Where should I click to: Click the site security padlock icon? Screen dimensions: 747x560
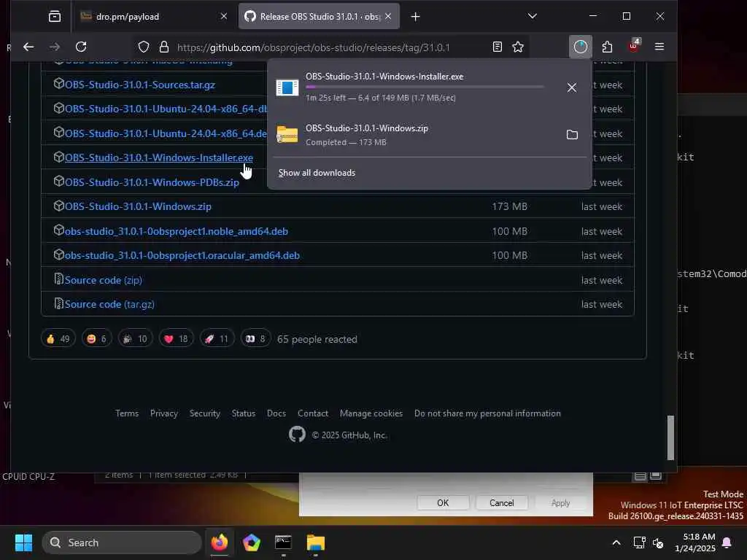[x=164, y=47]
